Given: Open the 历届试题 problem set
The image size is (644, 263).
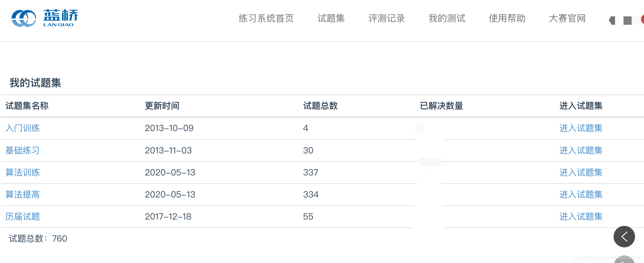Looking at the screenshot, I should click(x=23, y=217).
